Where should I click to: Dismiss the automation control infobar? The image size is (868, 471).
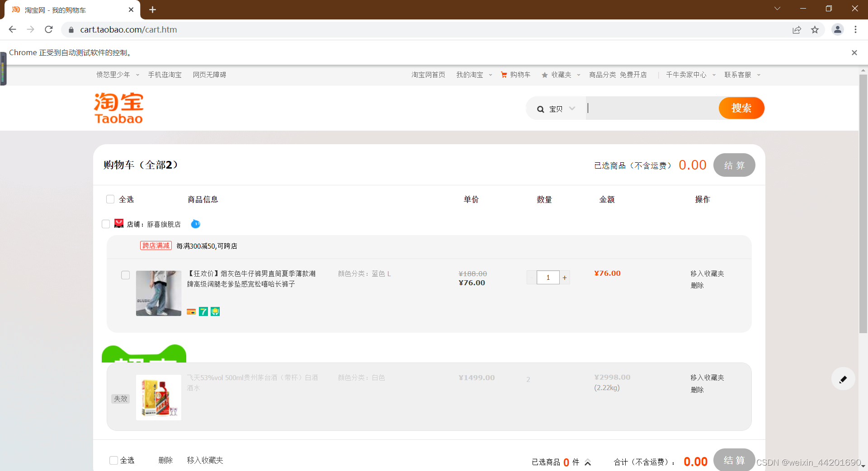(854, 52)
